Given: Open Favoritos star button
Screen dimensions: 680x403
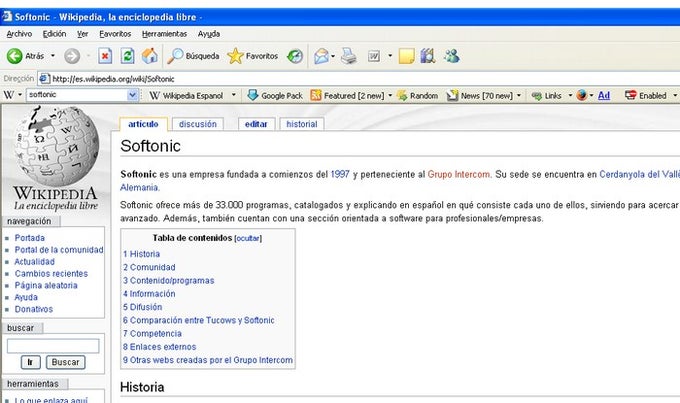Looking at the screenshot, I should (x=235, y=56).
